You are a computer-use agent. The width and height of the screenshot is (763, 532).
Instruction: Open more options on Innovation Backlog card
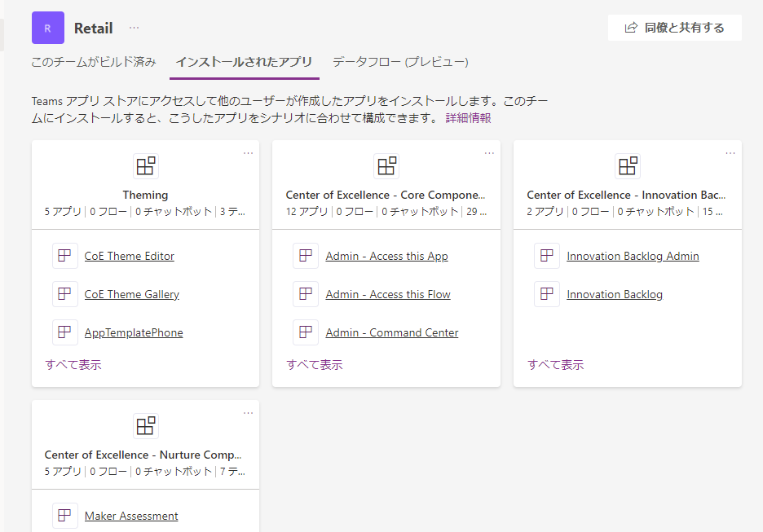point(730,153)
